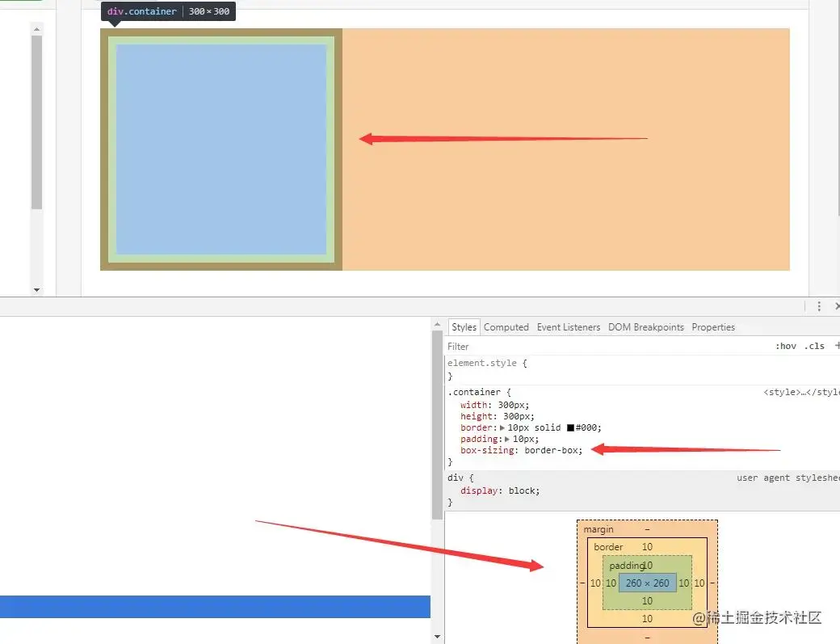Click the Styles pane scrollbar up arrow
This screenshot has width=840, height=644.
pyautogui.click(x=437, y=324)
